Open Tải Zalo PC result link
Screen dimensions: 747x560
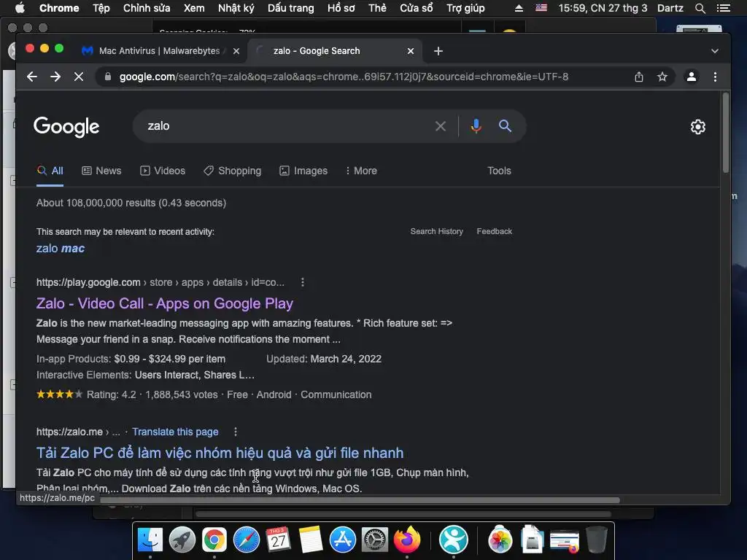[220, 453]
